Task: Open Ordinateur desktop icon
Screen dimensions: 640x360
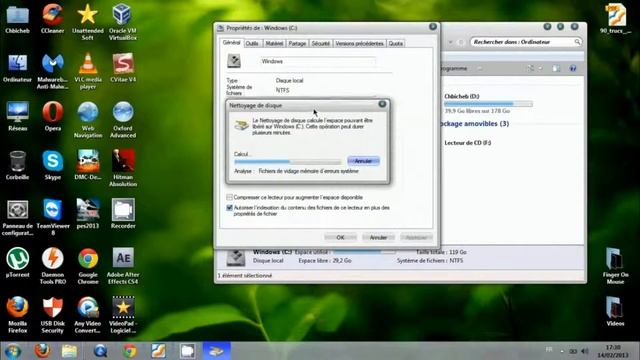Action: click(17, 67)
